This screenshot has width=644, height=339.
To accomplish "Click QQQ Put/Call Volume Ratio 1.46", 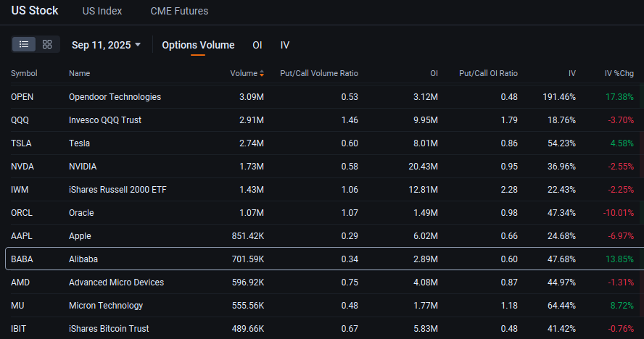I will (x=350, y=120).
